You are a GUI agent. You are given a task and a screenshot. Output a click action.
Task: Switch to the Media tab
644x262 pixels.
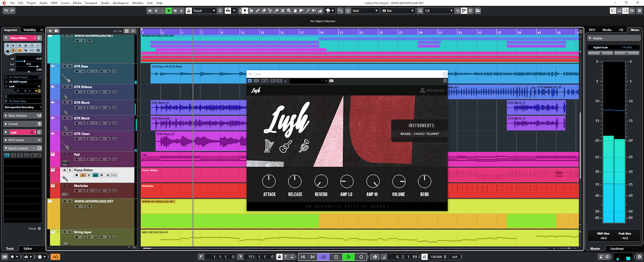click(x=607, y=30)
